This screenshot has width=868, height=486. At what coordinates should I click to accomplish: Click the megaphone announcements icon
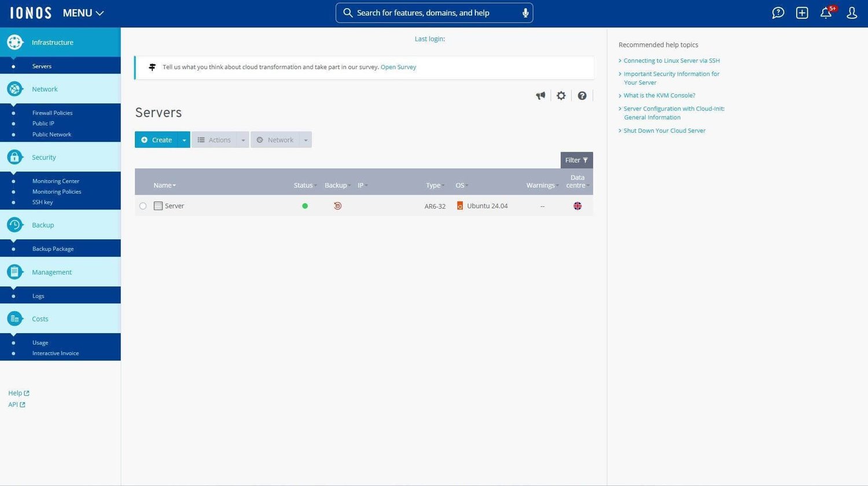(540, 96)
